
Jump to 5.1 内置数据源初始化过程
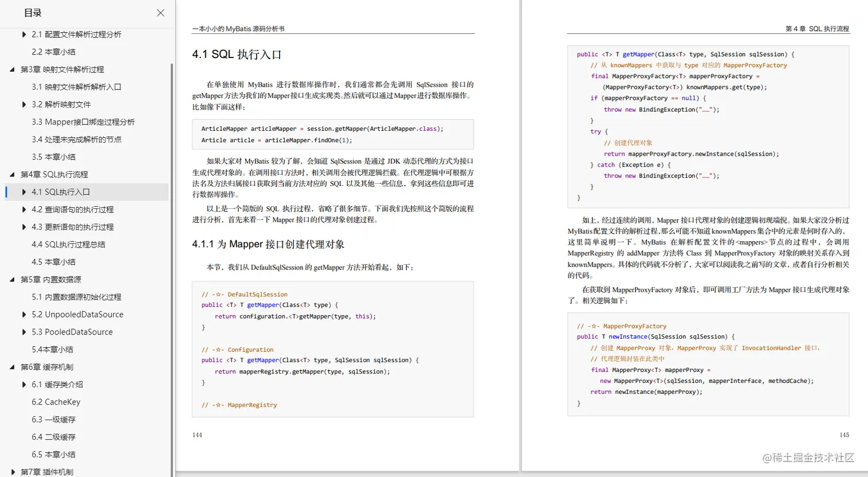[x=76, y=297]
